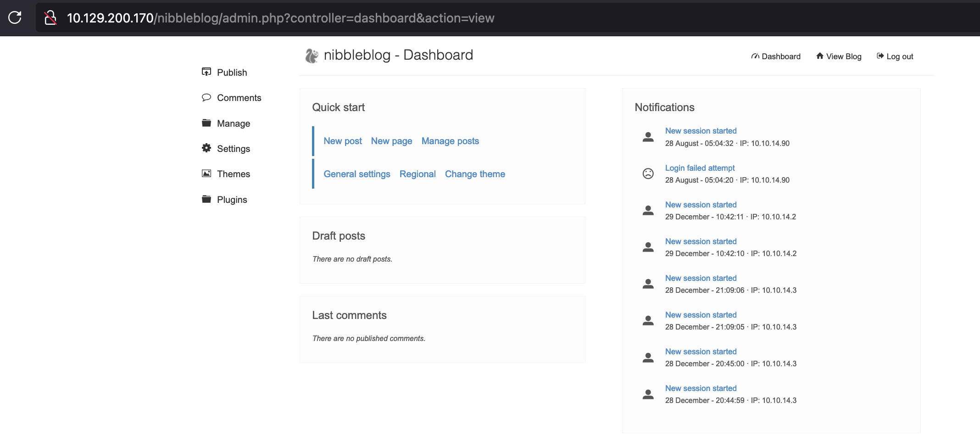
Task: Click 'New session started' above 28 December 21:09:05
Action: 701,315
